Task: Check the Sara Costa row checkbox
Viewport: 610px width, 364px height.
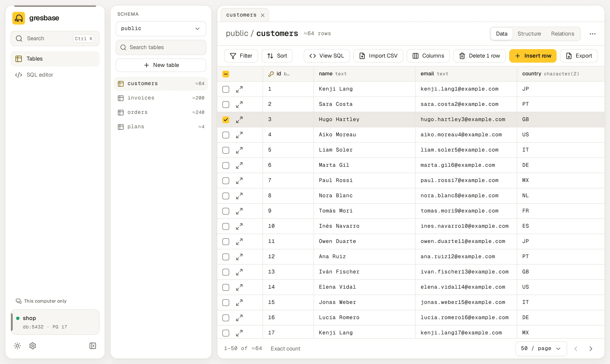Action: click(226, 104)
